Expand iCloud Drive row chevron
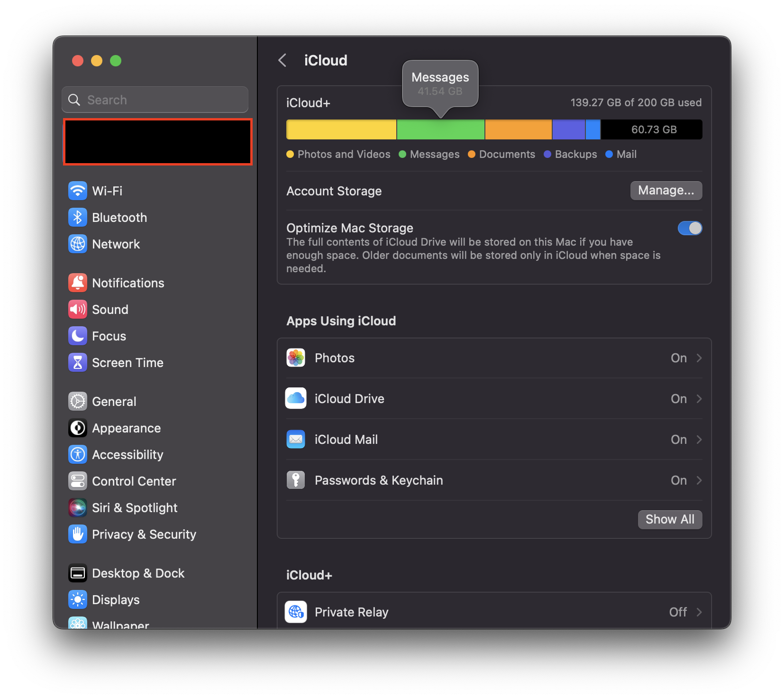 click(x=699, y=399)
